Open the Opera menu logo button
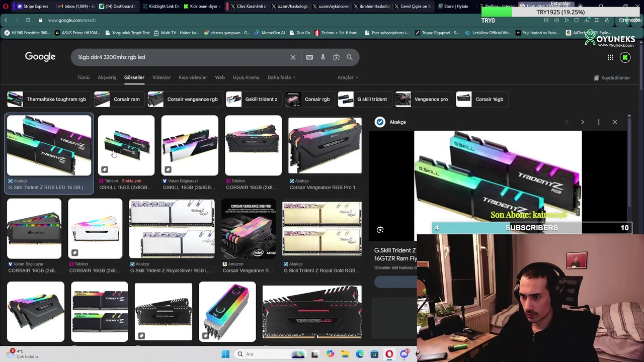This screenshot has width=644, height=362. [6, 7]
